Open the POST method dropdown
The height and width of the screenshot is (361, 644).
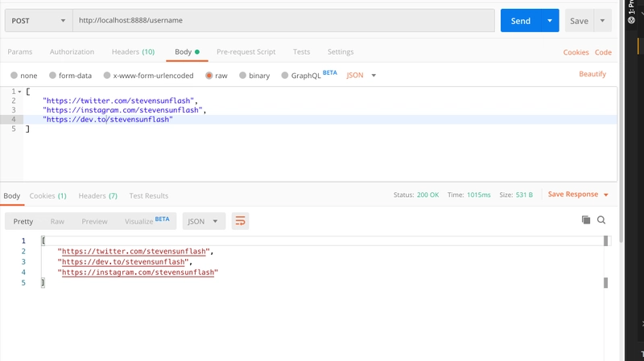(x=39, y=21)
